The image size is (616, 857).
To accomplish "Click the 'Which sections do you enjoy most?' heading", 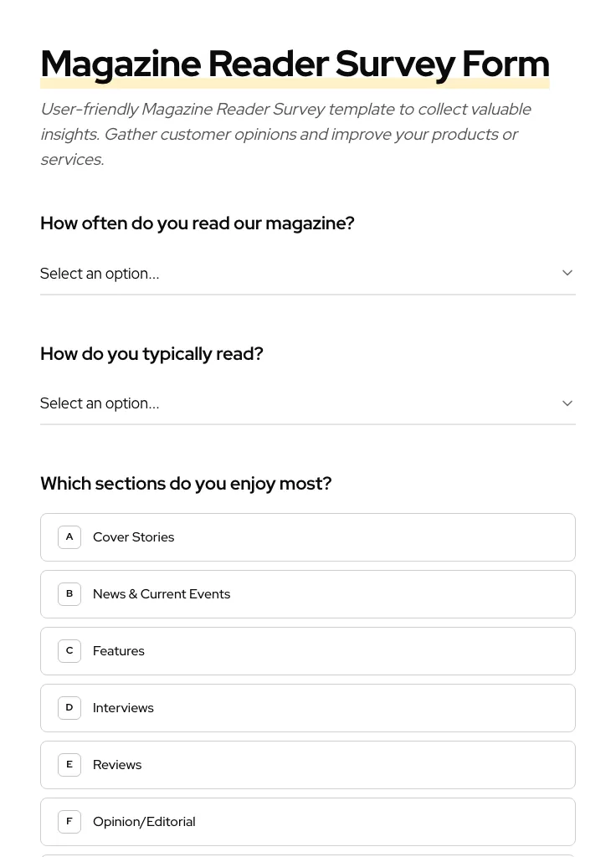I will tap(186, 483).
